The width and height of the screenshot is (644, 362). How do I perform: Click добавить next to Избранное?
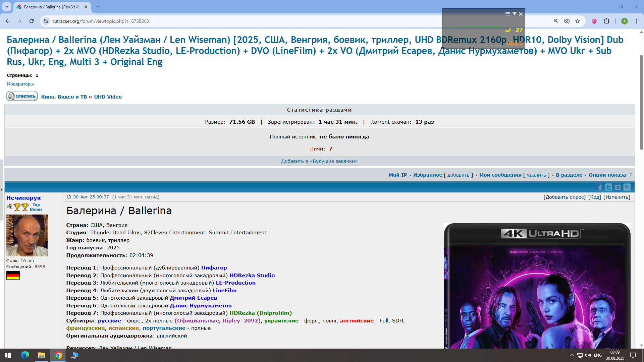pos(458,175)
